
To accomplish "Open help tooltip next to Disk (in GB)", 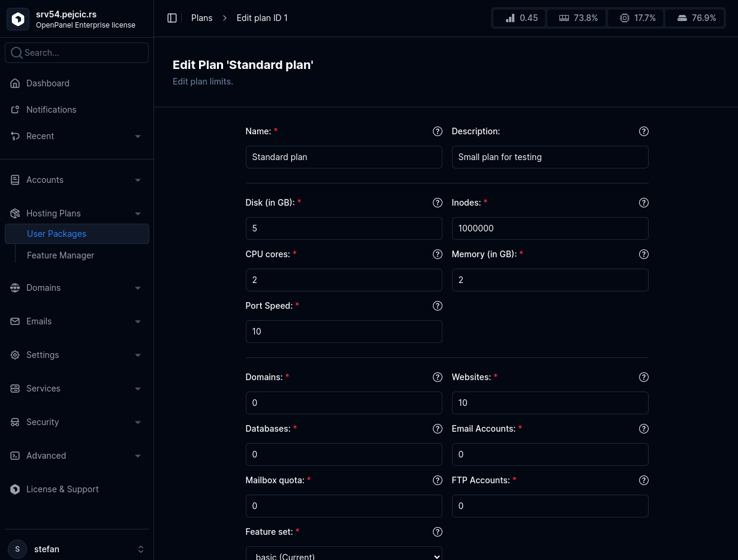I will (437, 203).
